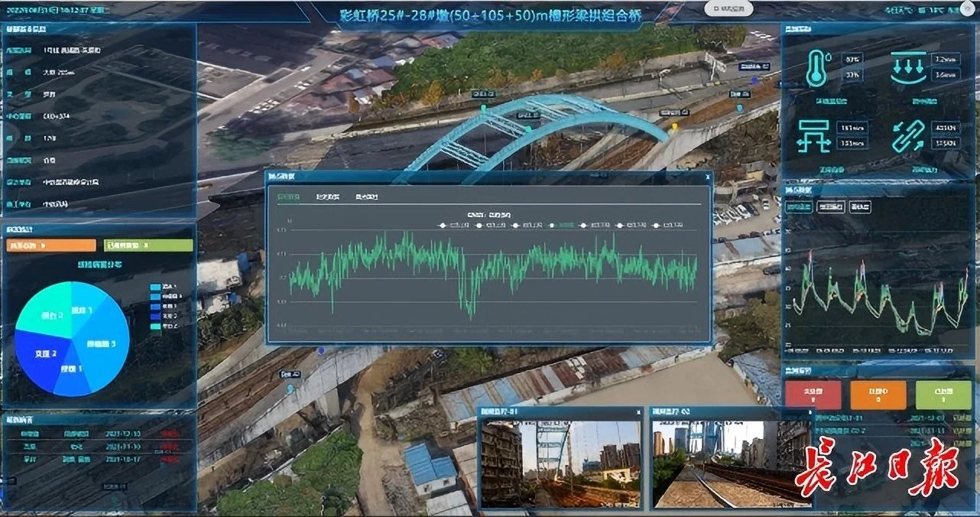980x517 pixels.
Task: Close the central green line chart popup
Action: tap(708, 177)
